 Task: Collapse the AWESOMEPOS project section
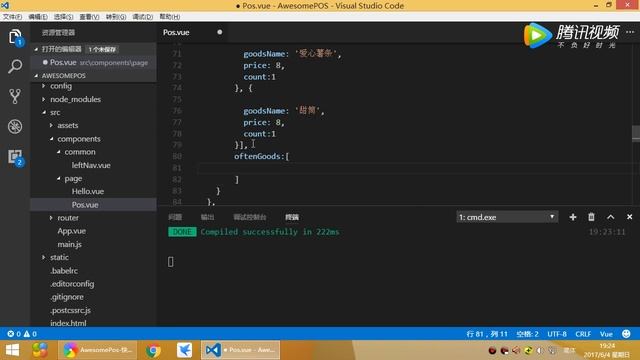36,76
